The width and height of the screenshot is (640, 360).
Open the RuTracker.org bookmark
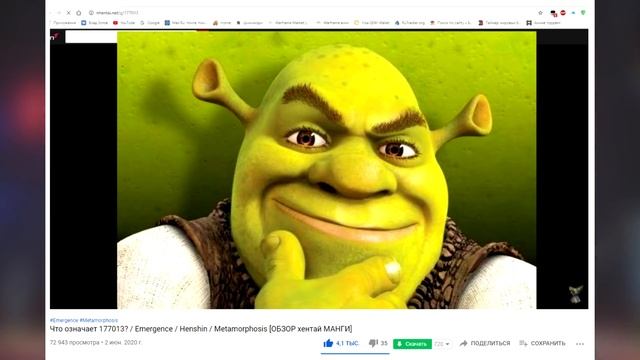pos(410,23)
